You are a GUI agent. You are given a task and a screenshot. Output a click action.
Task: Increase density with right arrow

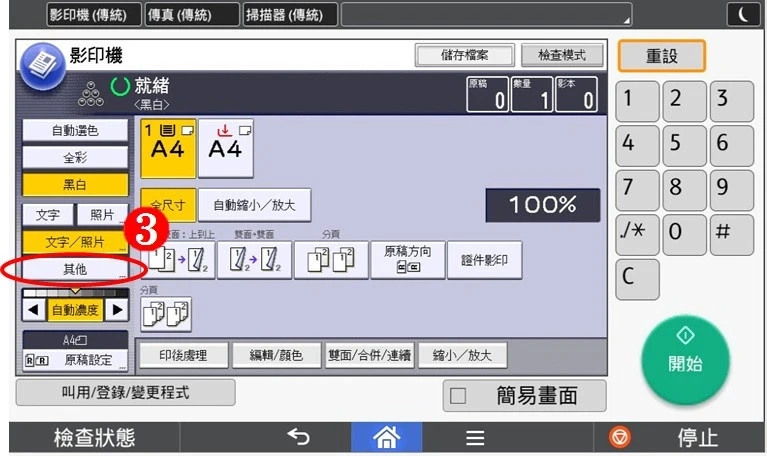coord(117,310)
